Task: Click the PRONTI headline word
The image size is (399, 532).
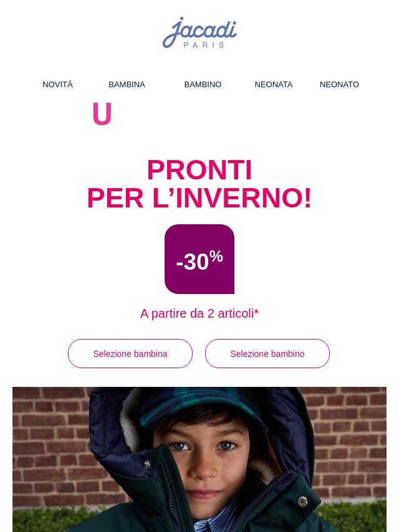Action: [x=199, y=170]
